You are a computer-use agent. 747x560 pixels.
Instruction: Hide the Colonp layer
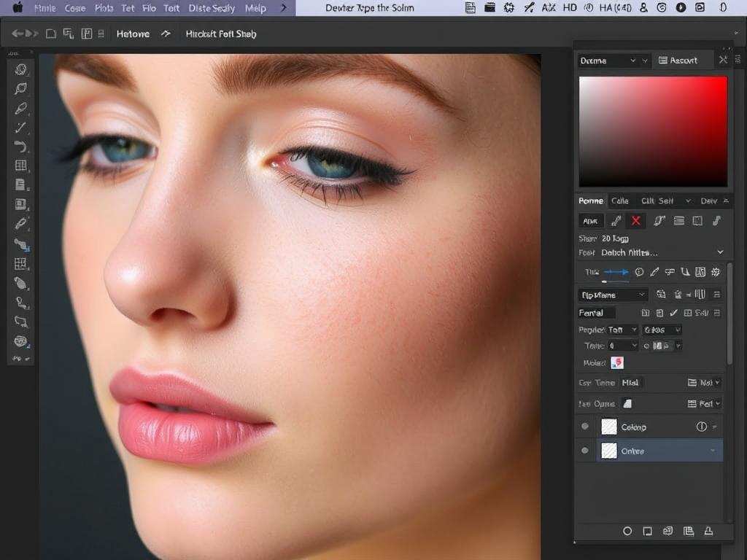pyautogui.click(x=584, y=427)
